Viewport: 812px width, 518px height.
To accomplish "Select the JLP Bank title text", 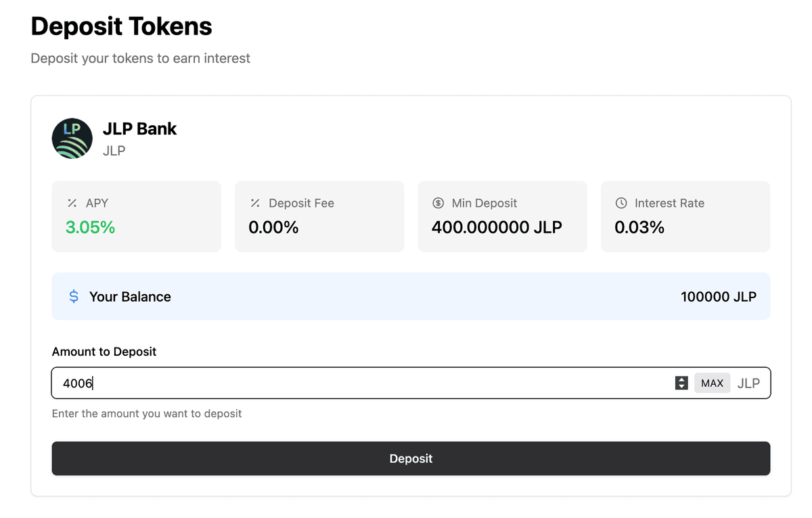I will pos(139,128).
